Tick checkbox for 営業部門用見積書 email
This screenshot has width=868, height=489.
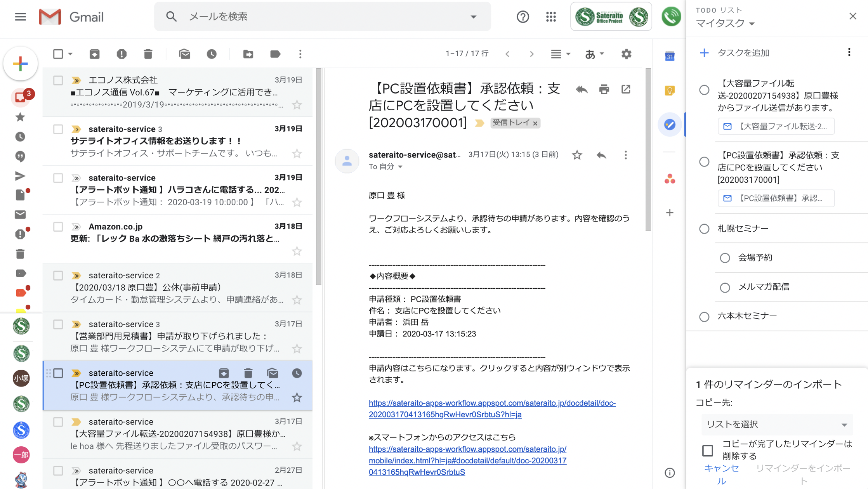58,324
